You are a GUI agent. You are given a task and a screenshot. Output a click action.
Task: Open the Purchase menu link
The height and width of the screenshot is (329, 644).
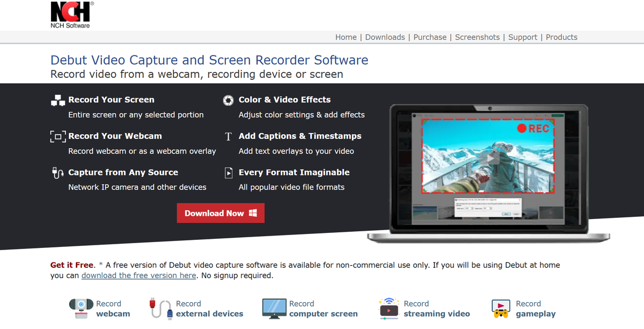coord(430,37)
